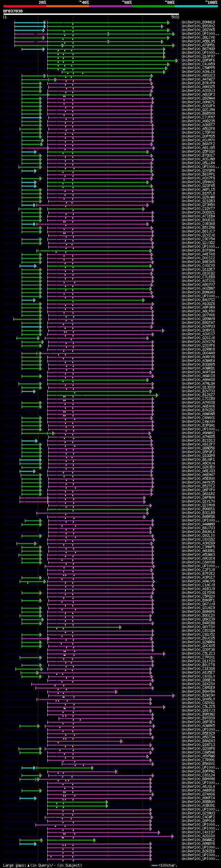Select the UniRef100_A5G2F8 label

pos(198,129)
